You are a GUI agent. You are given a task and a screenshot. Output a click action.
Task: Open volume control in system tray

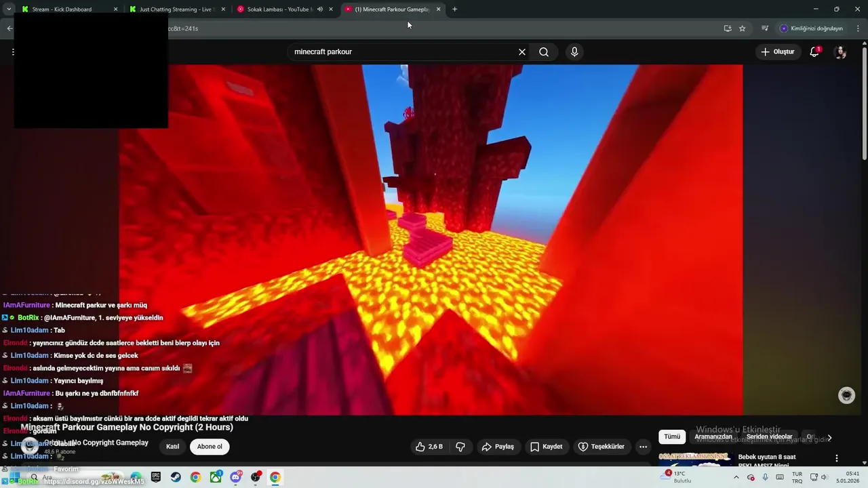point(825,477)
